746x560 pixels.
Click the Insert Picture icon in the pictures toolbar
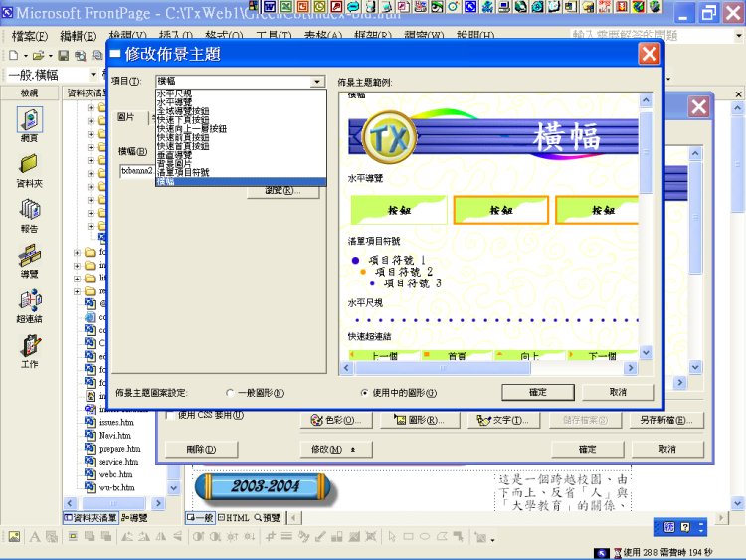pyautogui.click(x=14, y=537)
